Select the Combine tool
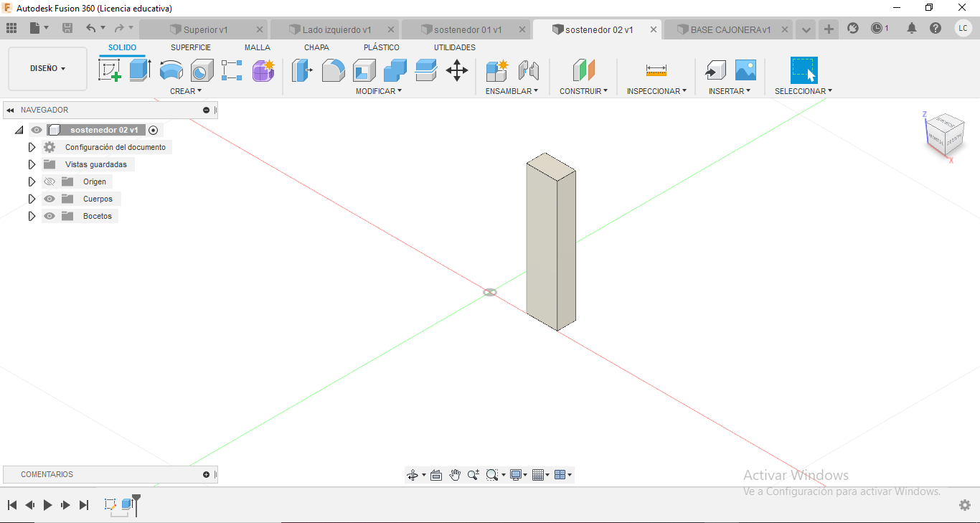The image size is (980, 523). (395, 70)
